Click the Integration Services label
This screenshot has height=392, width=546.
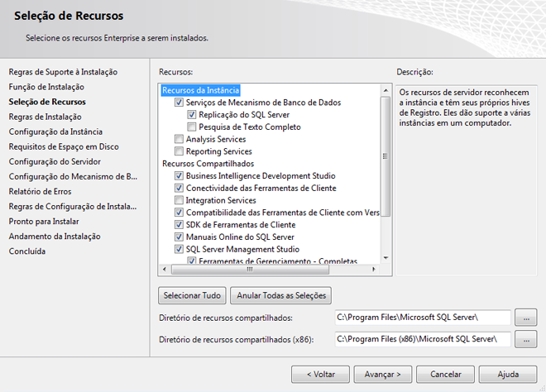(221, 200)
